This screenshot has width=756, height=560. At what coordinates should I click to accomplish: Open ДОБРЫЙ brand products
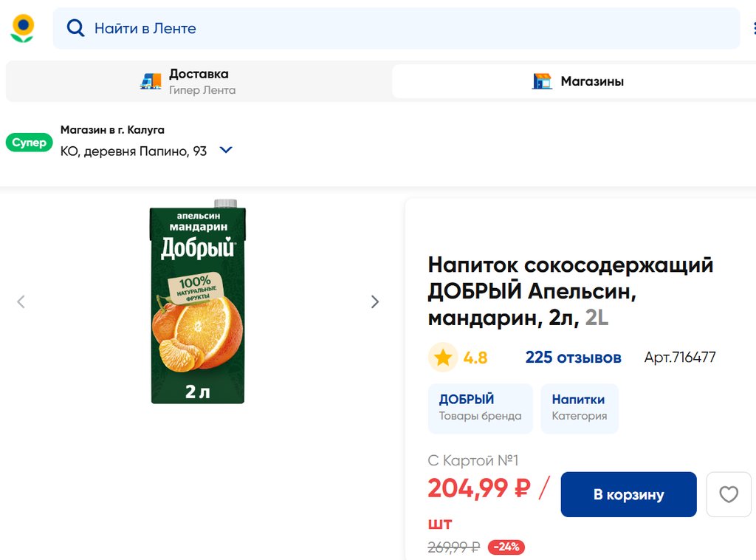480,408
